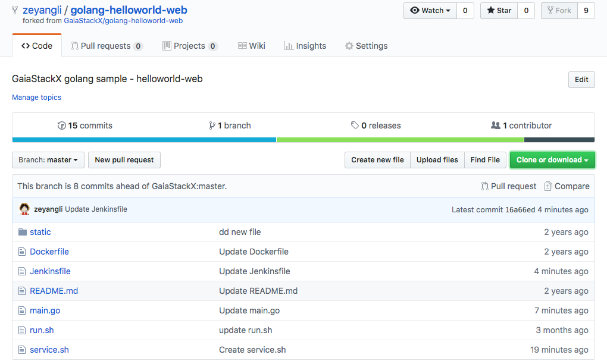Click the branch icon beside 1 branch
607x364 pixels.
(x=212, y=125)
